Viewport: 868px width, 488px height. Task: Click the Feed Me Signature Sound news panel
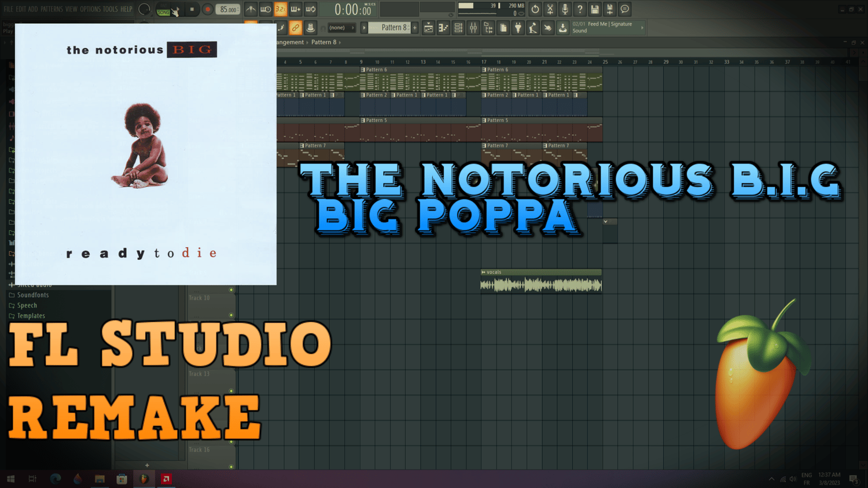608,28
